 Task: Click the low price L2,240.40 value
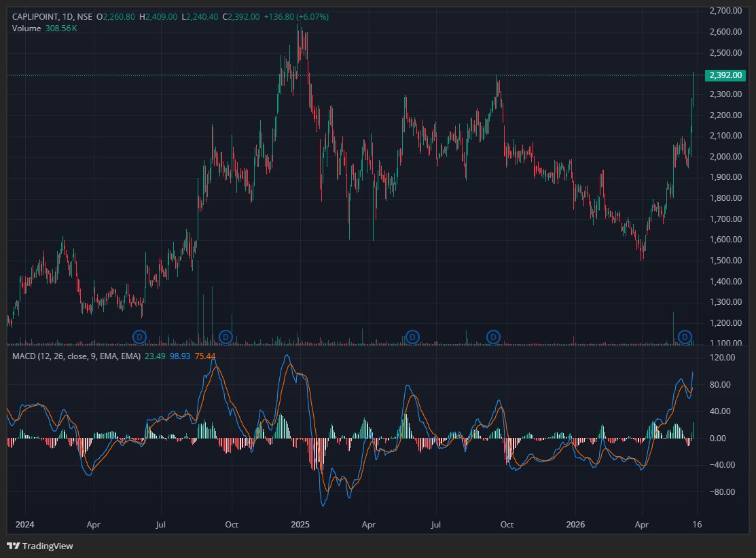(x=200, y=17)
